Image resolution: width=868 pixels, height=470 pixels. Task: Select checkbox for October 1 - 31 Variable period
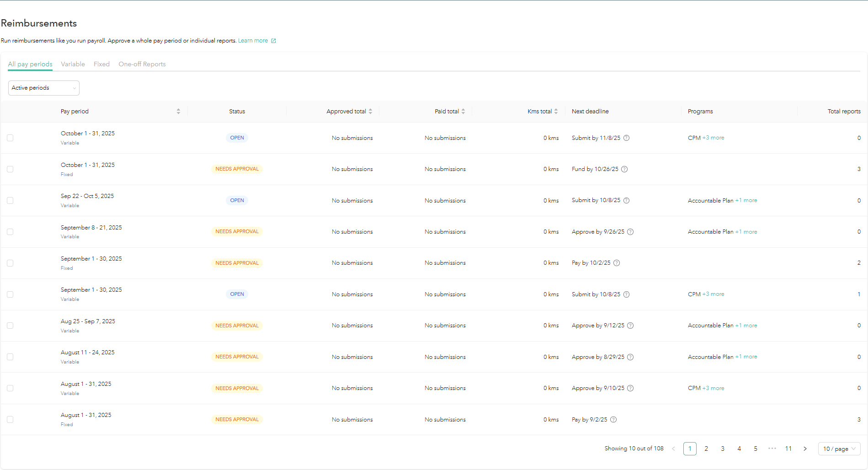(x=10, y=138)
